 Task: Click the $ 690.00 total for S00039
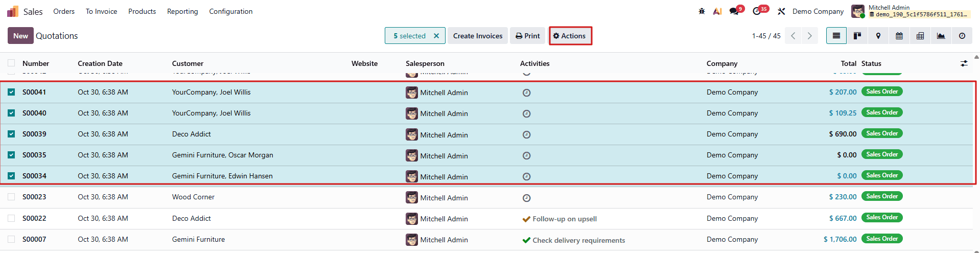click(843, 134)
